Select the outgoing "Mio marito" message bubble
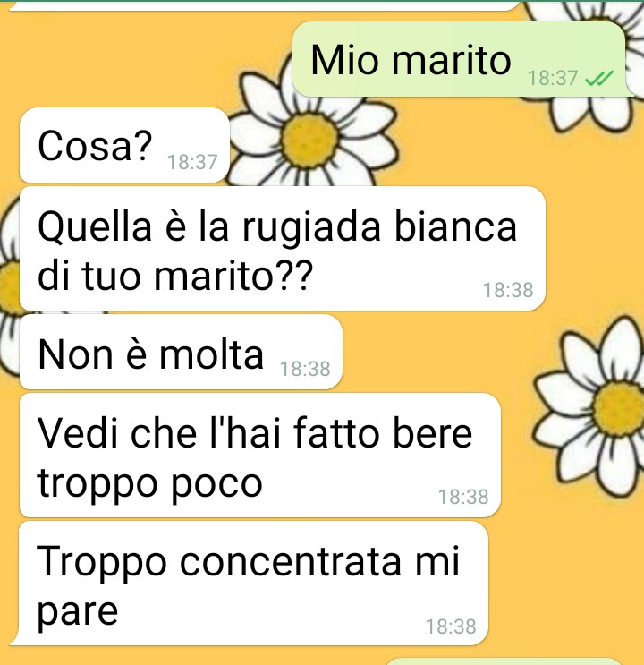Image resolution: width=644 pixels, height=665 pixels. pyautogui.click(x=462, y=59)
